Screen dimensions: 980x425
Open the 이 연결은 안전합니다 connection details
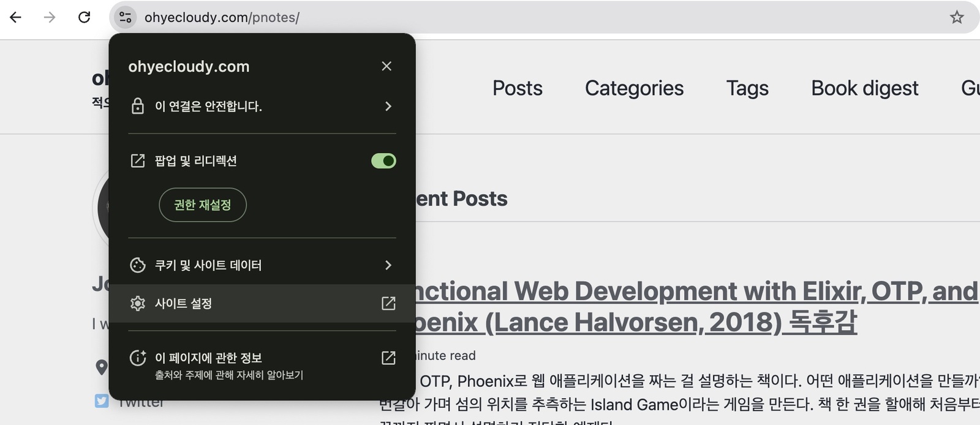(262, 106)
